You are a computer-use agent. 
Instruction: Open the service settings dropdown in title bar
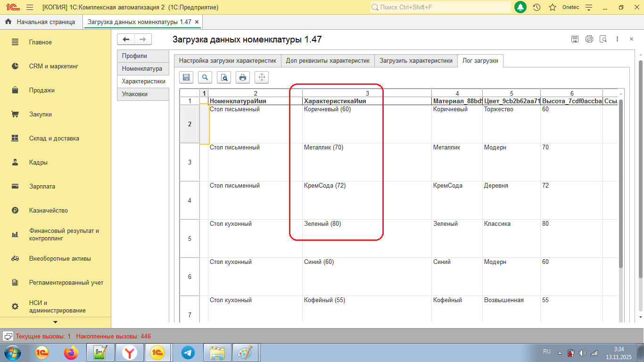coord(588,8)
